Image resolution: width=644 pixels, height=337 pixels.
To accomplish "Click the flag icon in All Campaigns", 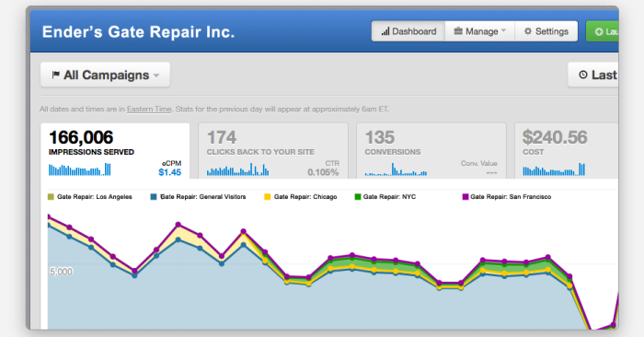I will (55, 75).
